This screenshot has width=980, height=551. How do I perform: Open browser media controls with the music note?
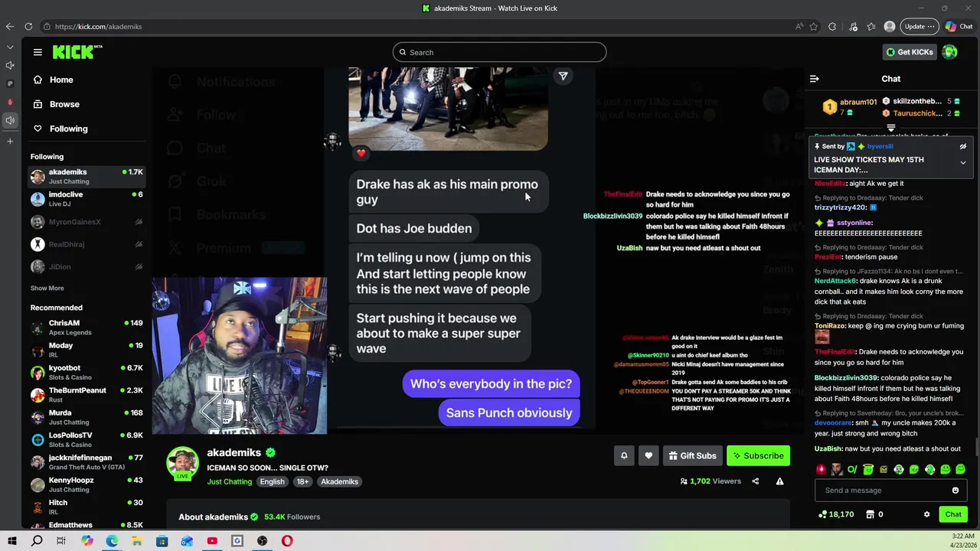point(853,26)
